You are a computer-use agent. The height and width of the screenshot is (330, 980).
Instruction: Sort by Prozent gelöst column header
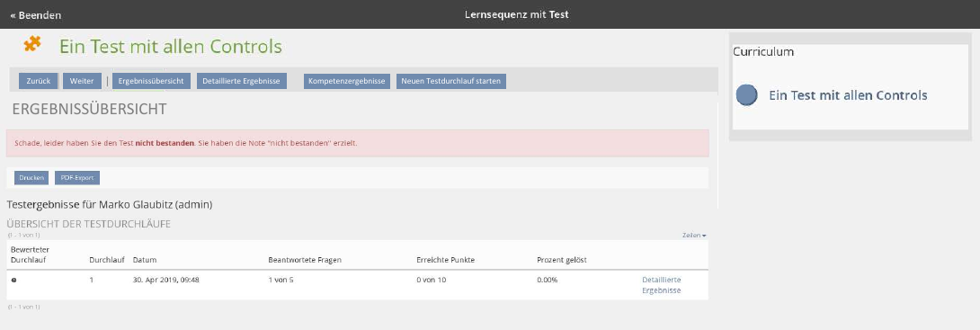562,260
